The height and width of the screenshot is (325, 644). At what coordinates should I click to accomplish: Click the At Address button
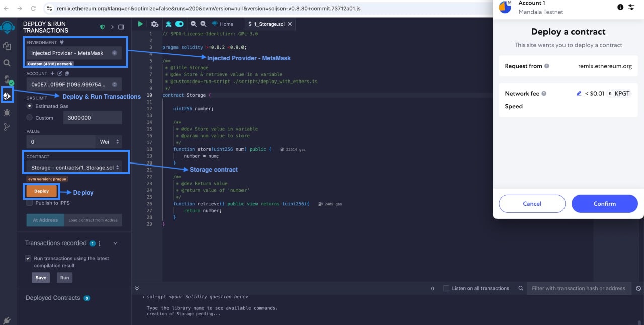(45, 220)
